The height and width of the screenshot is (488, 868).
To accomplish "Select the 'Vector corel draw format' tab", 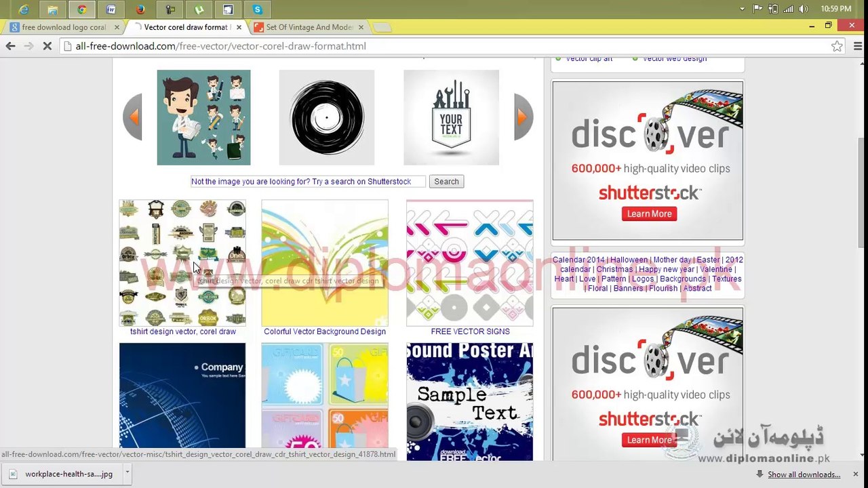I will [x=184, y=27].
